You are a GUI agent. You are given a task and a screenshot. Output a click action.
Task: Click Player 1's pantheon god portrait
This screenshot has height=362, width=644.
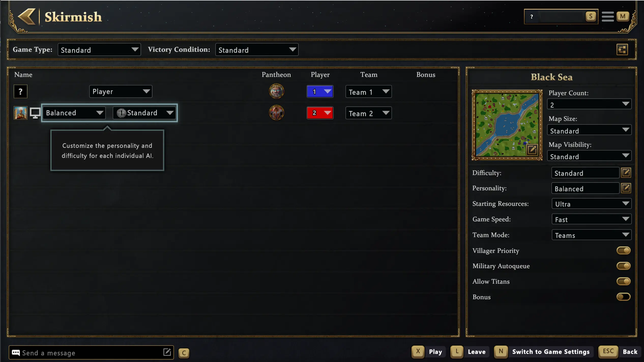point(276,91)
